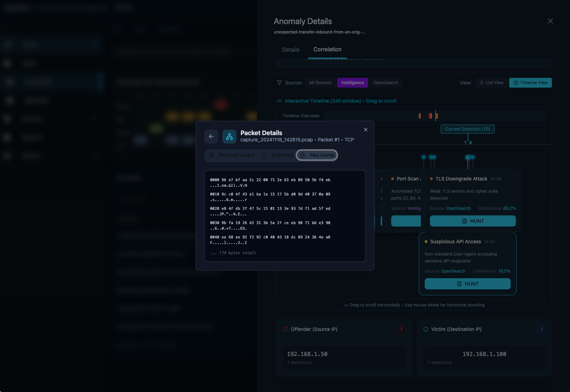Click the info icon on the Summary tab
The height and width of the screenshot is (392, 570).
(264, 155)
